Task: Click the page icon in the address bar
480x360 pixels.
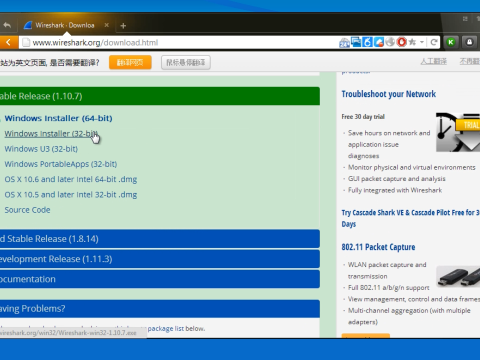Action: point(26,43)
